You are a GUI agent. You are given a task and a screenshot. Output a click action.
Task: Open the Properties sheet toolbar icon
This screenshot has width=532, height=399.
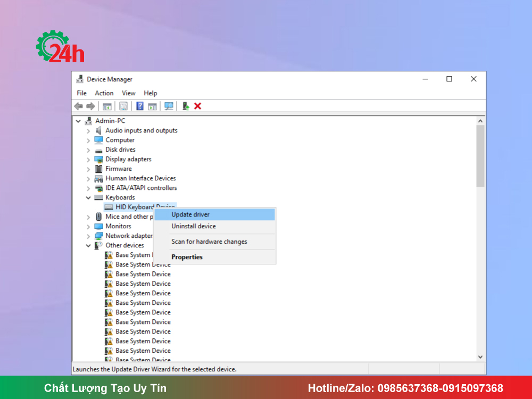point(123,106)
